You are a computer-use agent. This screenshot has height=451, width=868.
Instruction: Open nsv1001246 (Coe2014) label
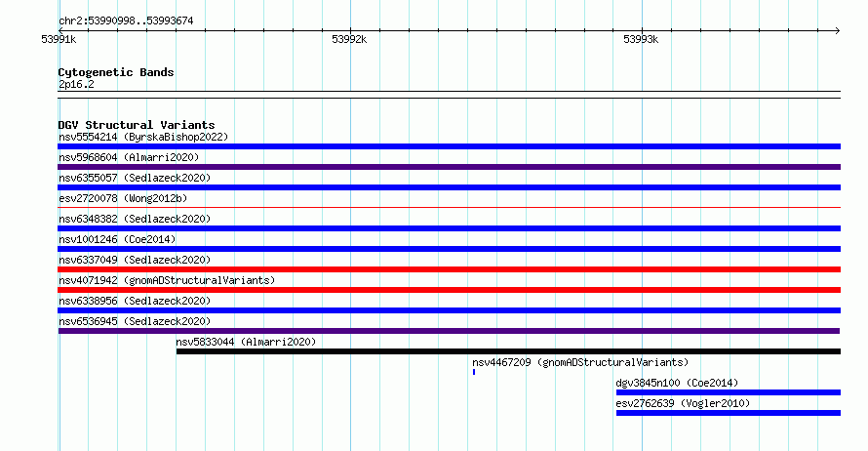[117, 239]
